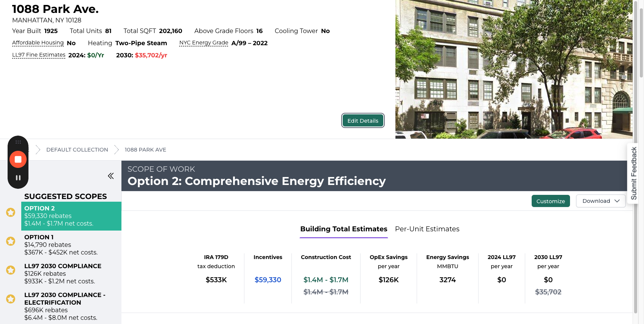644x324 pixels.
Task: Collapse the suggested scopes sidebar
Action: (110, 176)
